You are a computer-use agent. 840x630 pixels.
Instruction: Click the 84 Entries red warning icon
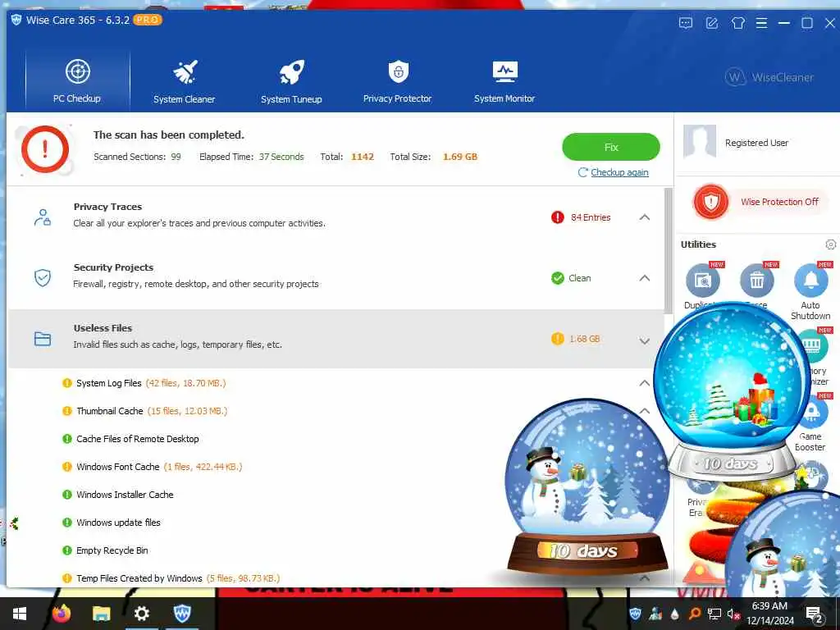coord(558,217)
